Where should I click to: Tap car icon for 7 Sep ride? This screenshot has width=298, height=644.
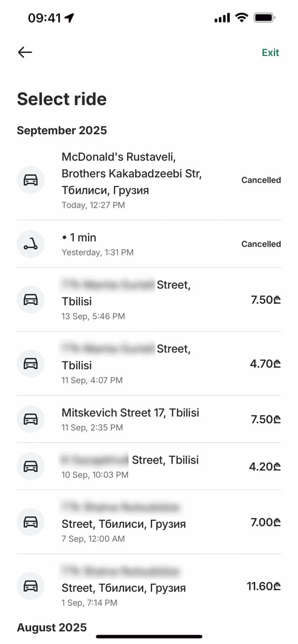pyautogui.click(x=31, y=522)
